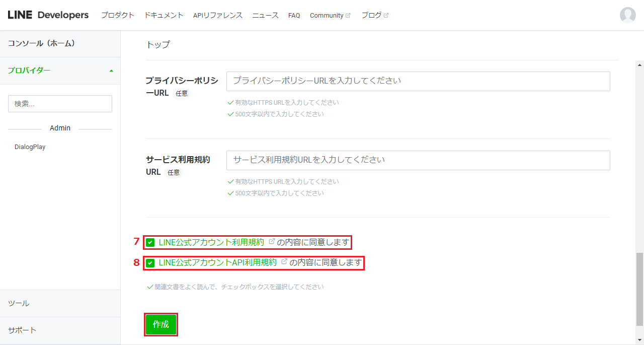The image size is (644, 345).
Task: Toggle LINE公式アカウントAPI利用規約 agreement checkbox
Action: click(150, 263)
